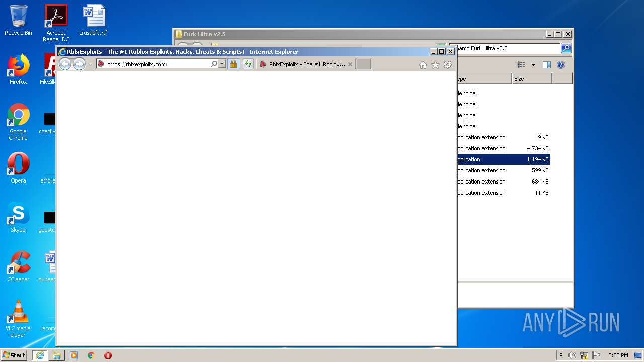The height and width of the screenshot is (362, 644).
Task: Click Internet Explorer taskbar icon
Action: pyautogui.click(x=40, y=355)
